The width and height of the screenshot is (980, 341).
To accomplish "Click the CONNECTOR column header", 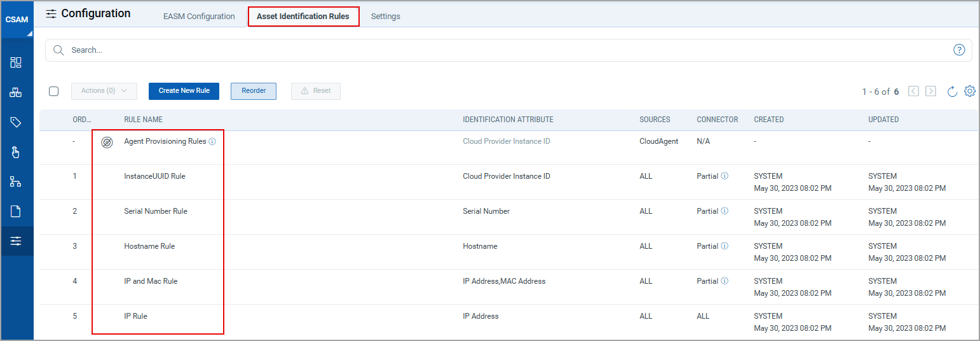I will (x=718, y=120).
